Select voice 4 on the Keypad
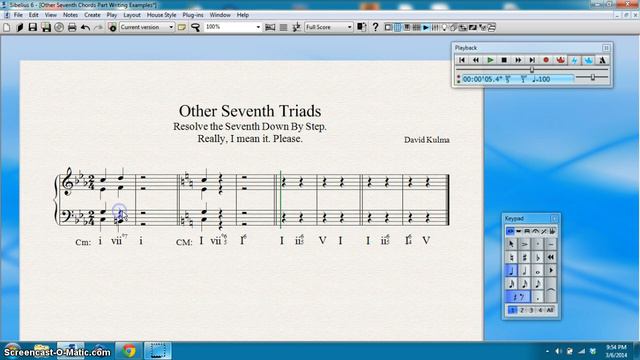Image resolution: width=640 pixels, height=360 pixels. (540, 310)
